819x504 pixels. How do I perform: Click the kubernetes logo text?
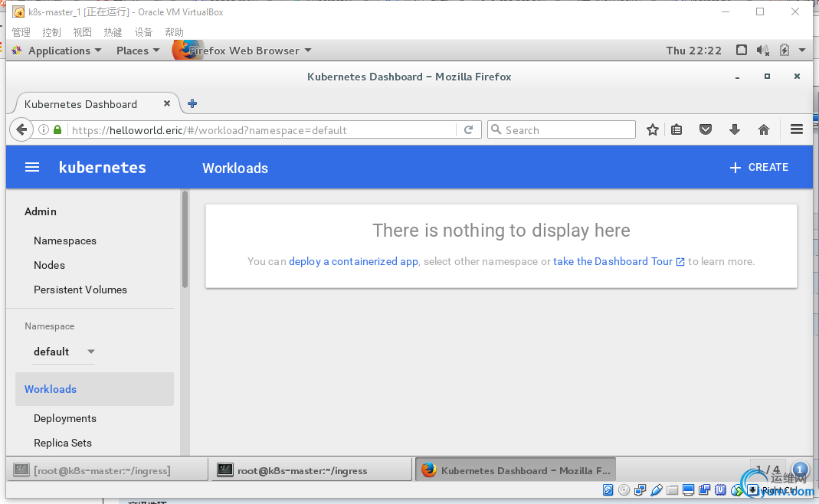coord(103,167)
